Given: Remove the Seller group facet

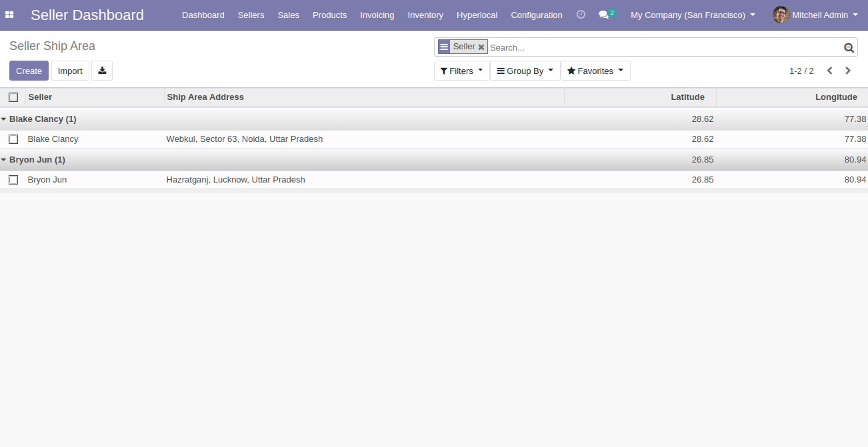Looking at the screenshot, I should pos(481,47).
